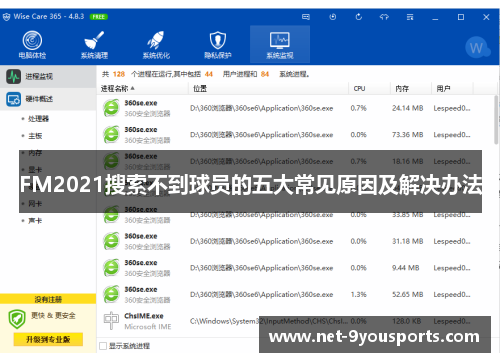The height and width of the screenshot is (362, 500).
Task: Select the 360se.exe row using 31.18 MB
Action: point(295,241)
